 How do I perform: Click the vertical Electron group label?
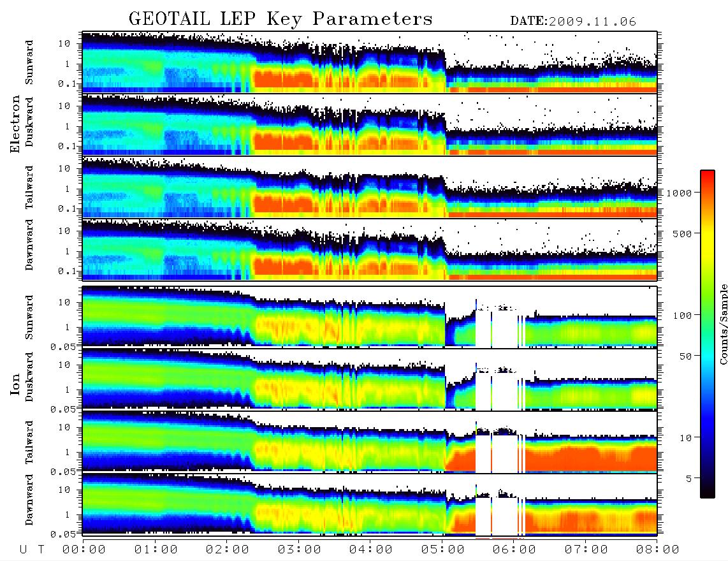point(15,124)
